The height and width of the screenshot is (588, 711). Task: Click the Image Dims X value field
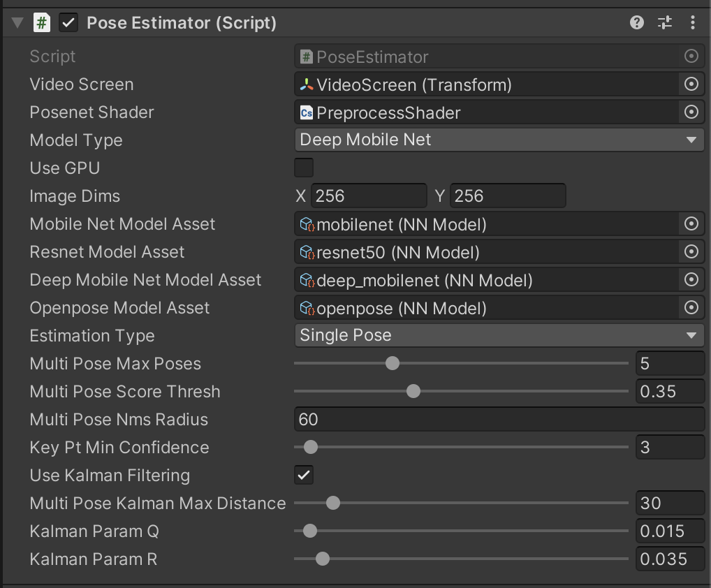369,196
